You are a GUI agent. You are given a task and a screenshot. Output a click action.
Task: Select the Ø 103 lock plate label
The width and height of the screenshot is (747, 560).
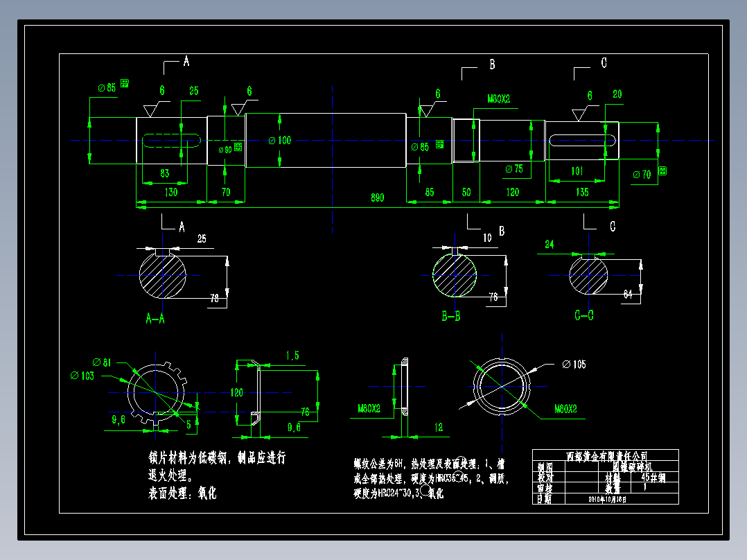coord(82,376)
